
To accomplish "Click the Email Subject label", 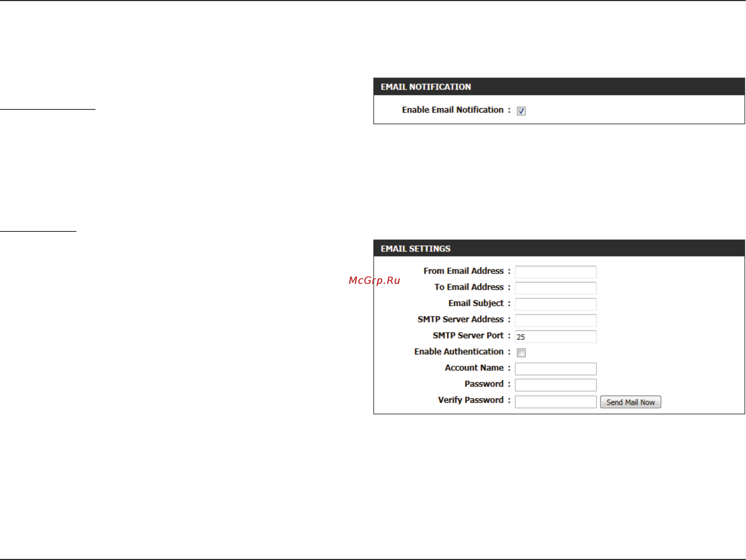I will click(476, 303).
